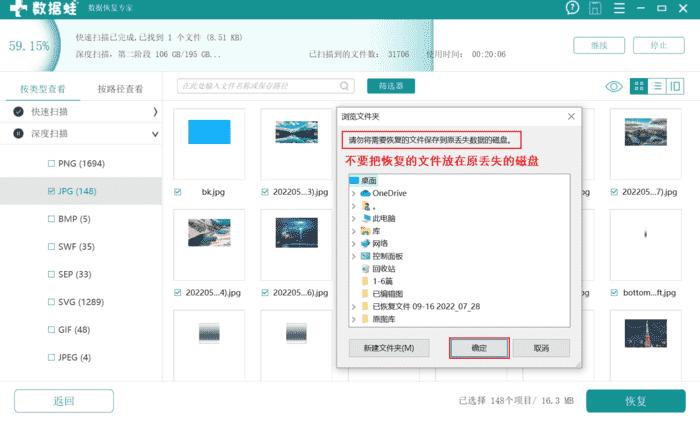Confirm with the 确定 button

[479, 348]
